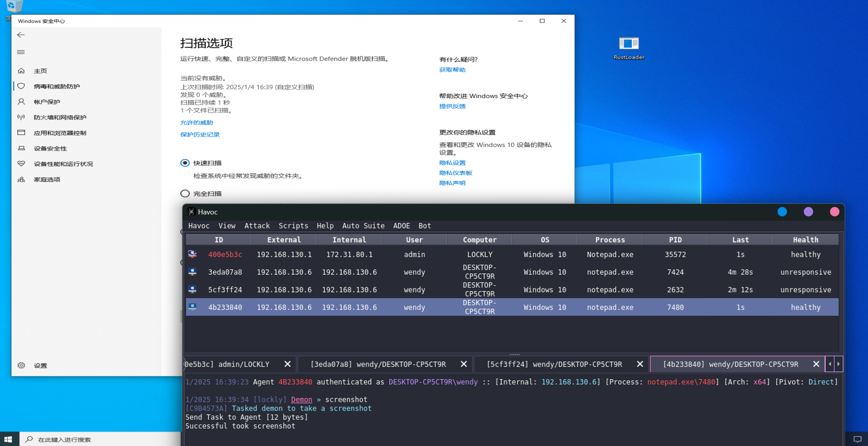Image resolution: width=868 pixels, height=446 pixels.
Task: Open the protection history link
Action: [200, 135]
